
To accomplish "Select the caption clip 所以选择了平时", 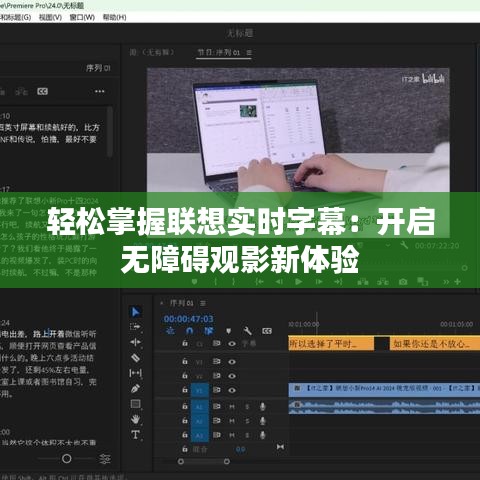I will 331,343.
